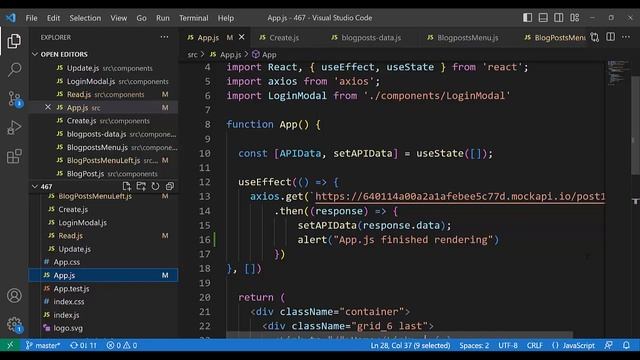Viewport: 640px width, 360px height.
Task: Change indentation via Spaces: 2
Action: pos(474,345)
